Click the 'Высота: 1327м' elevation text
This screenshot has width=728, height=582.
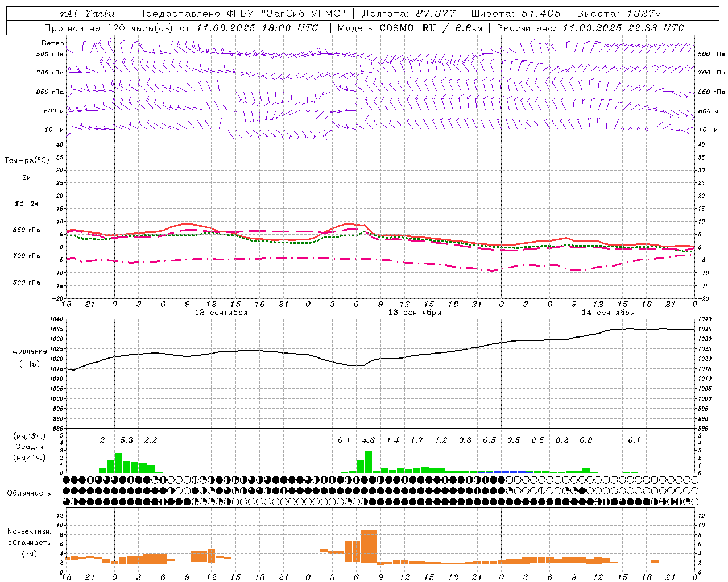[x=619, y=14]
